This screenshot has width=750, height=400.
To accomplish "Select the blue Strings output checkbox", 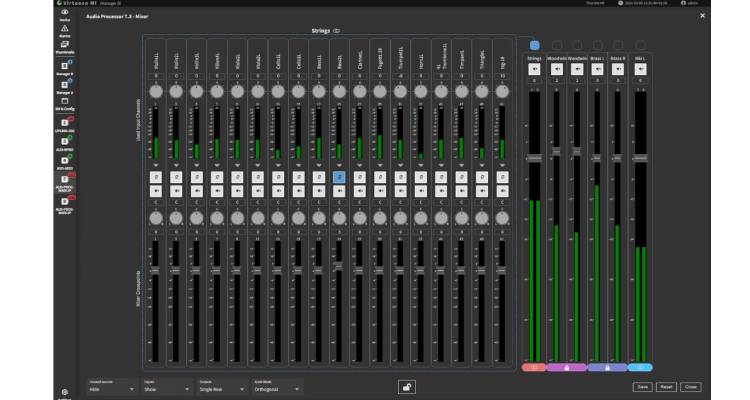I will point(534,45).
